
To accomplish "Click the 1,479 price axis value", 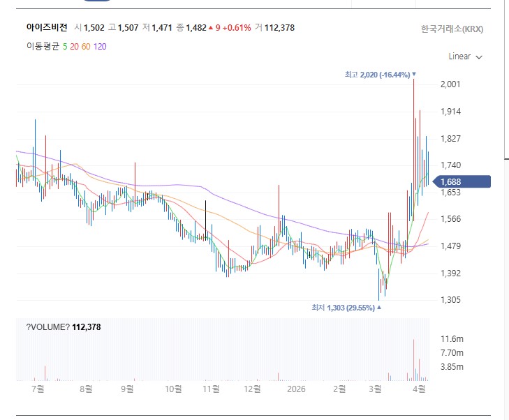I will click(x=450, y=246).
